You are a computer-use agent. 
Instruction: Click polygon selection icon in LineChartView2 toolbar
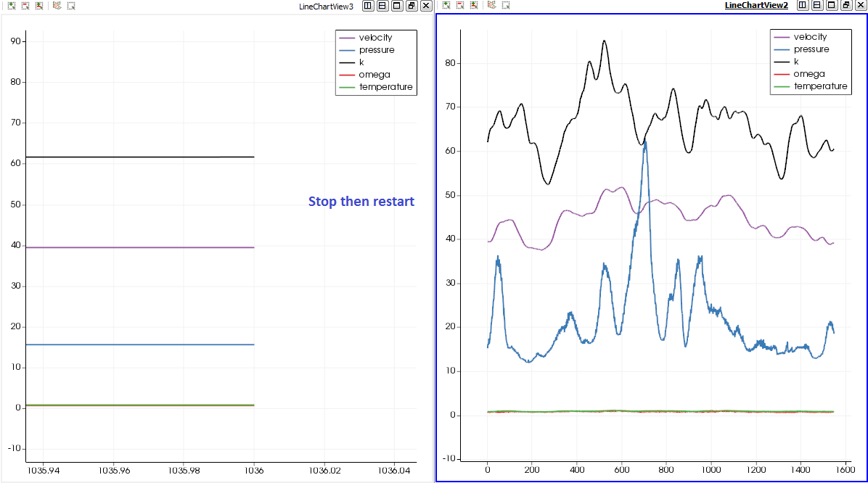pyautogui.click(x=491, y=5)
